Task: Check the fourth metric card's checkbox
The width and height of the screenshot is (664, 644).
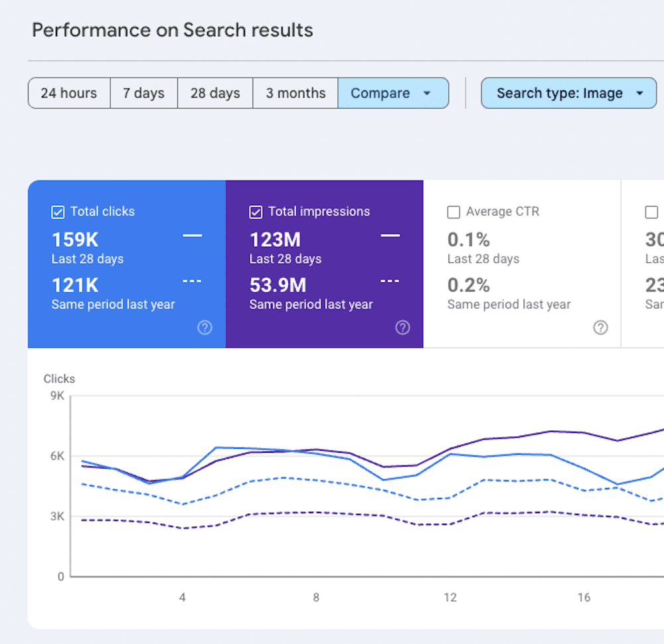Action: 651,211
